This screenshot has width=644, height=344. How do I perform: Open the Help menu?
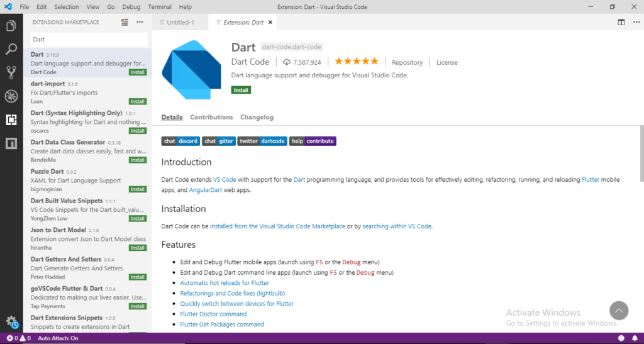click(186, 7)
